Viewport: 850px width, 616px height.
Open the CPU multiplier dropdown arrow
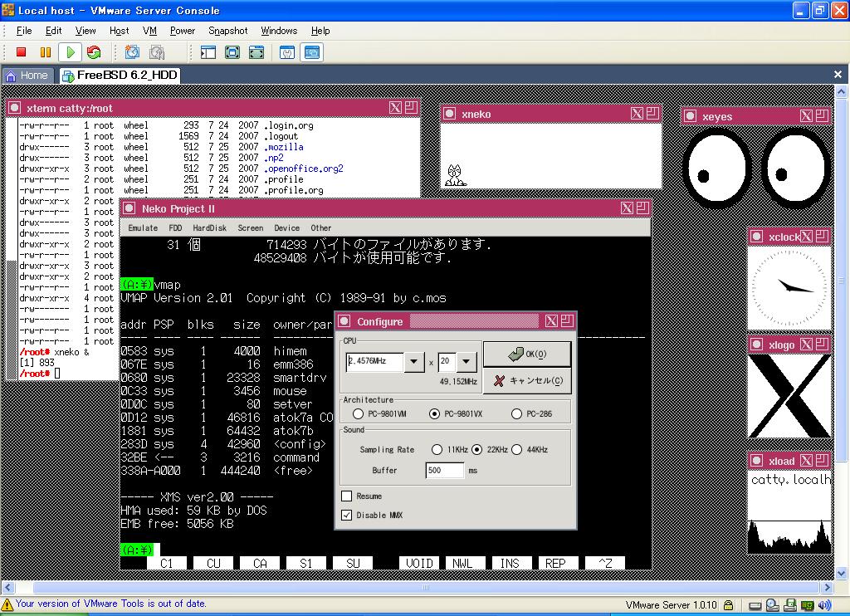467,362
